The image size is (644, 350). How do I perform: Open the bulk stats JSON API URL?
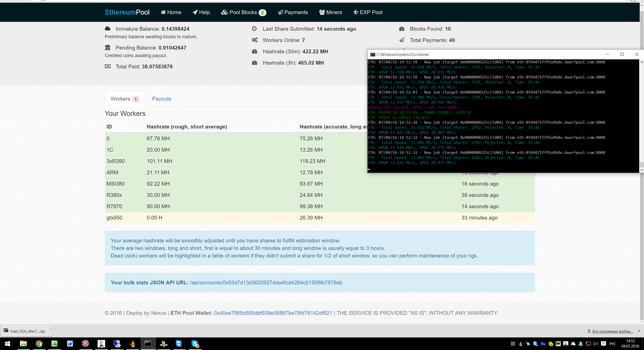[x=266, y=283]
